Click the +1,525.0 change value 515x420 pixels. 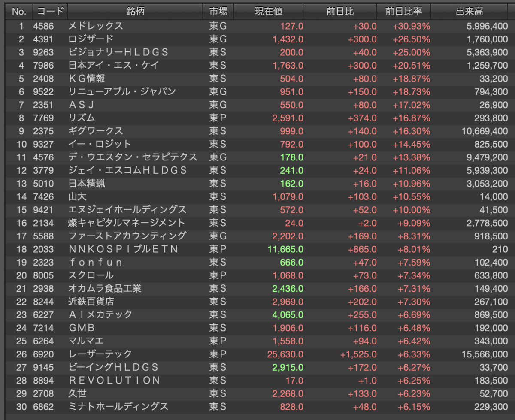coord(359,354)
